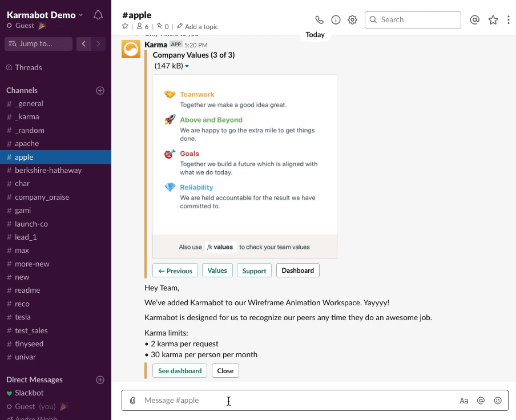Click the See dashboard button
The width and height of the screenshot is (516, 420).
tap(180, 371)
